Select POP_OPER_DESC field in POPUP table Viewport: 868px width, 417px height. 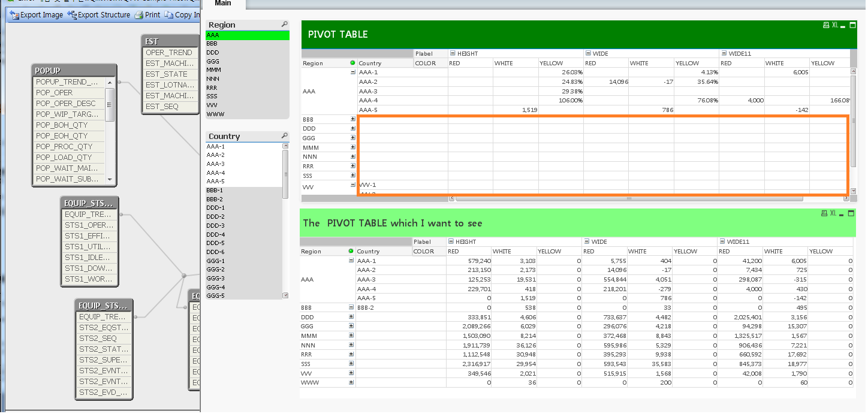pyautogui.click(x=69, y=103)
